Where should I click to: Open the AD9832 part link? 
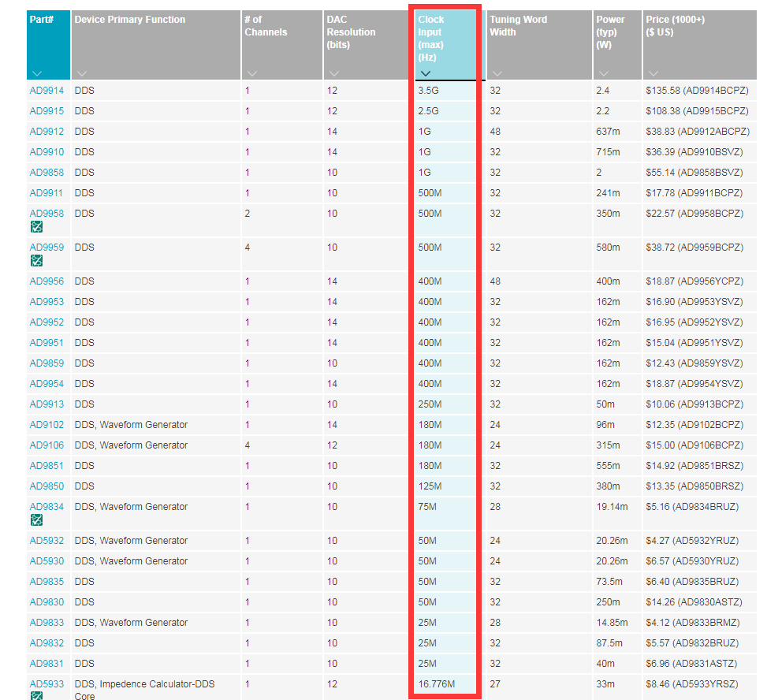(47, 644)
